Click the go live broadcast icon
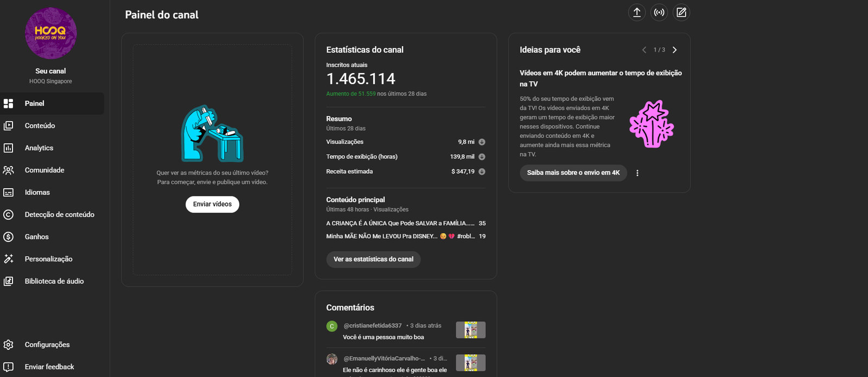Image resolution: width=868 pixels, height=377 pixels. pos(659,12)
